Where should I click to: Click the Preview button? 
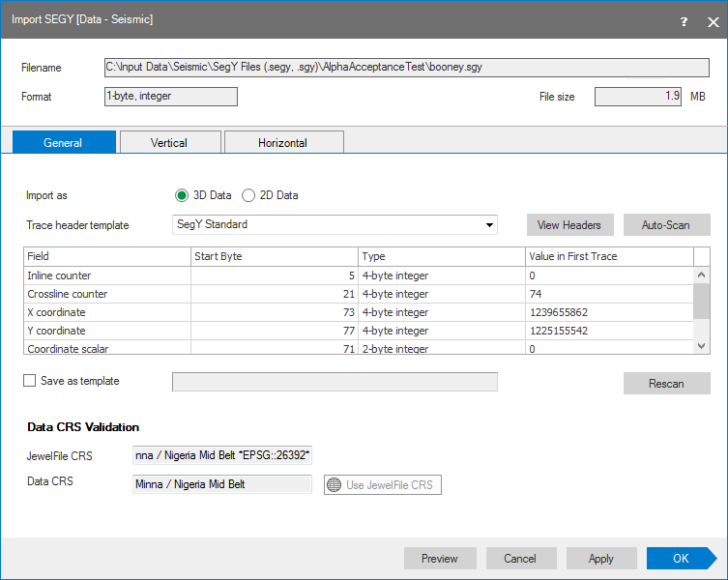click(x=440, y=558)
